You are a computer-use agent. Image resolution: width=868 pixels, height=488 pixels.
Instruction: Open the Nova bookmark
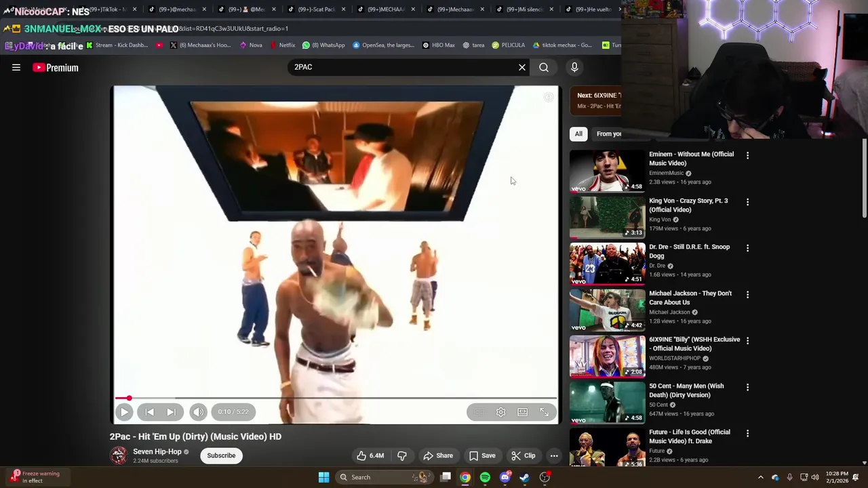point(251,45)
